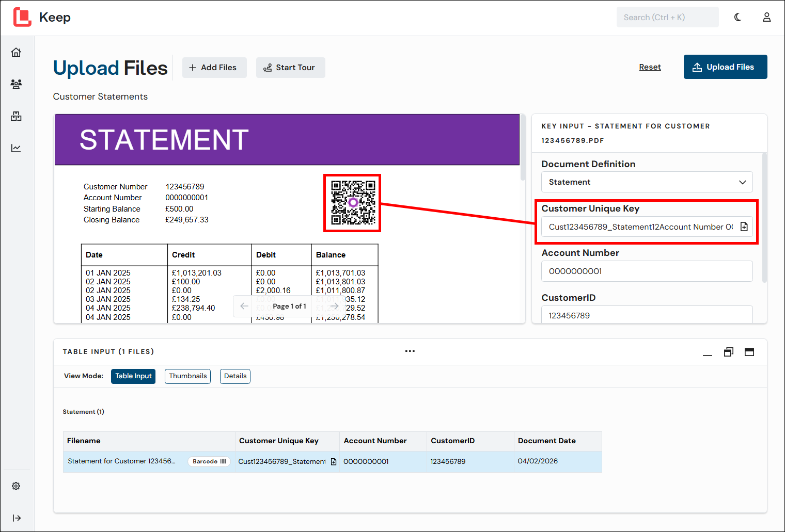
Task: Open the organization structure sidebar icon
Action: (x=17, y=116)
